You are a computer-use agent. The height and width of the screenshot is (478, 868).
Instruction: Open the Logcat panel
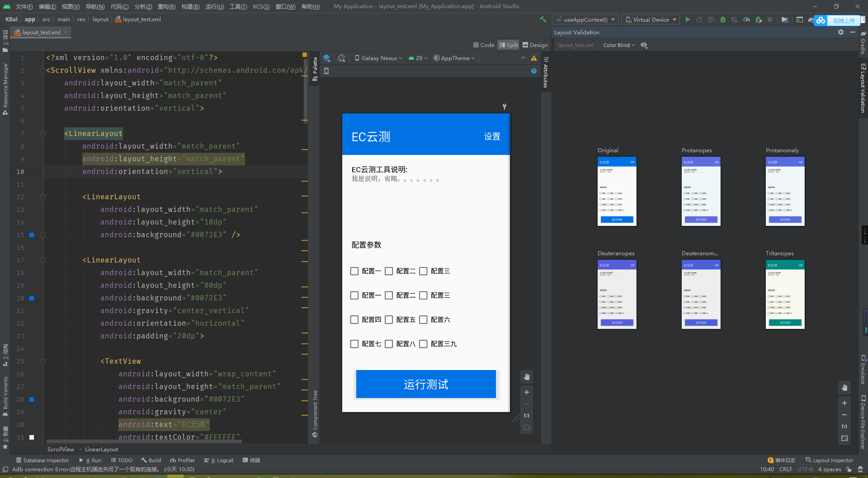[x=222, y=460]
